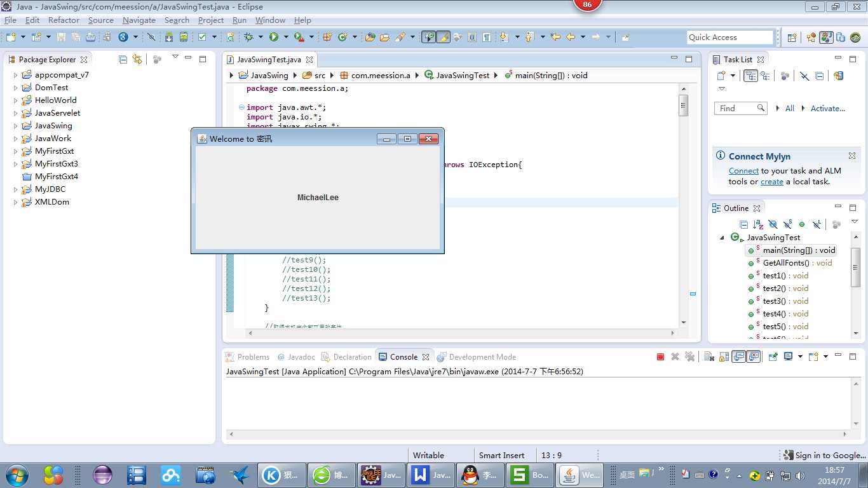Click the All link in Task List

click(x=790, y=109)
